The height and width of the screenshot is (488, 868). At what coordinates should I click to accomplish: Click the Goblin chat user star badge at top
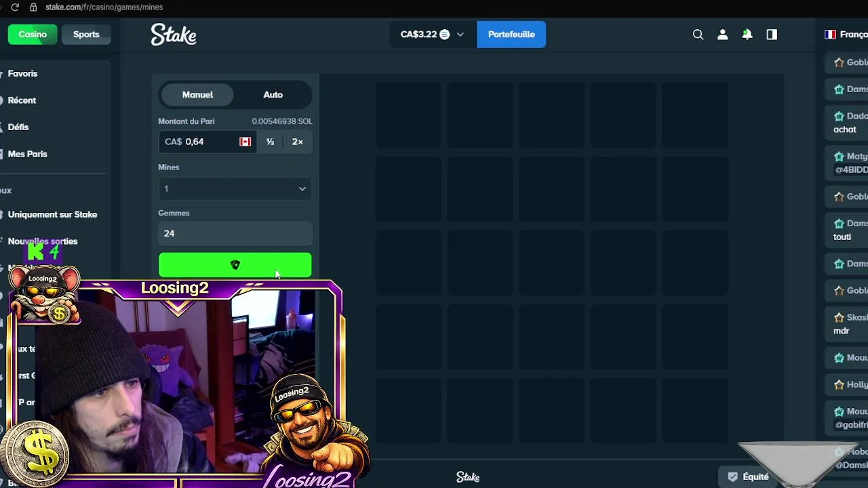point(839,62)
